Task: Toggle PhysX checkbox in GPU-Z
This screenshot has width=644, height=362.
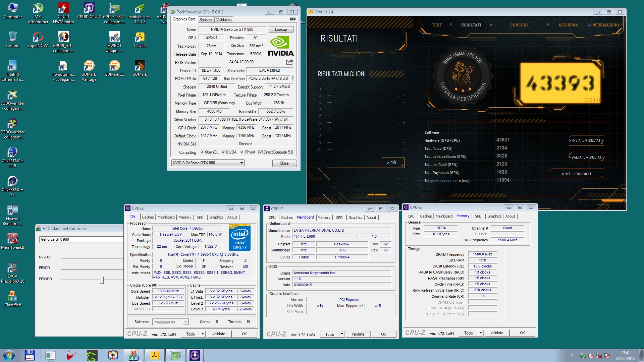Action: tap(242, 152)
